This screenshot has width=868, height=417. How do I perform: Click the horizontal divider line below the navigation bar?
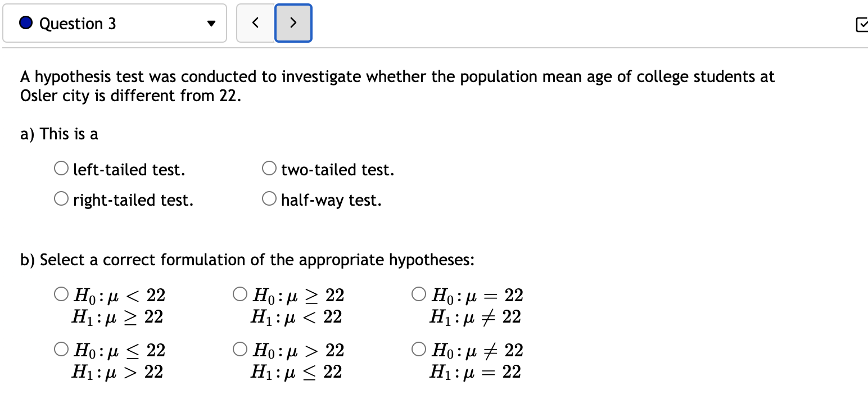[x=434, y=49]
